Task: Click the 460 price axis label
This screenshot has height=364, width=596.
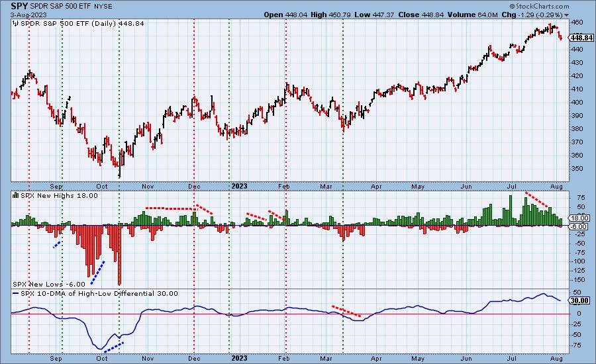Action: point(577,23)
